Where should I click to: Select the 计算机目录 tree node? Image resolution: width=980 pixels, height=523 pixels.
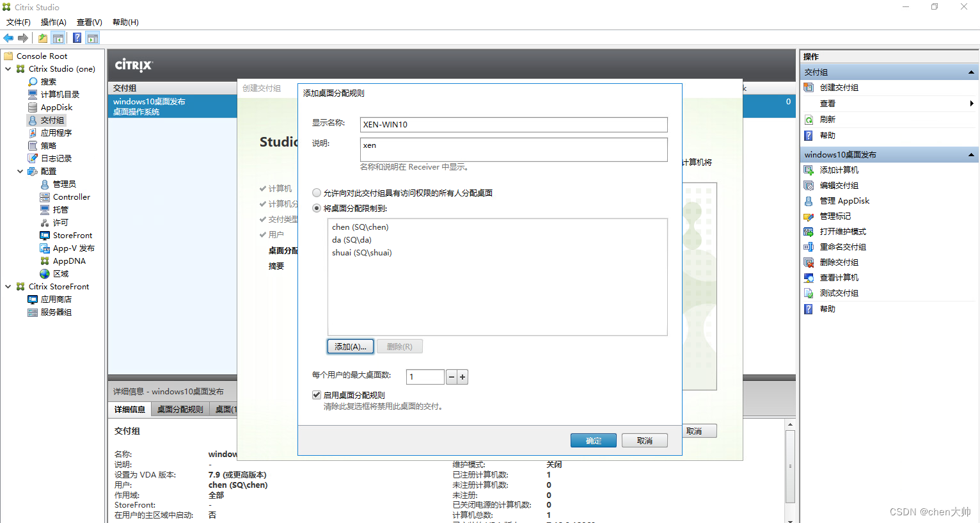[x=60, y=94]
